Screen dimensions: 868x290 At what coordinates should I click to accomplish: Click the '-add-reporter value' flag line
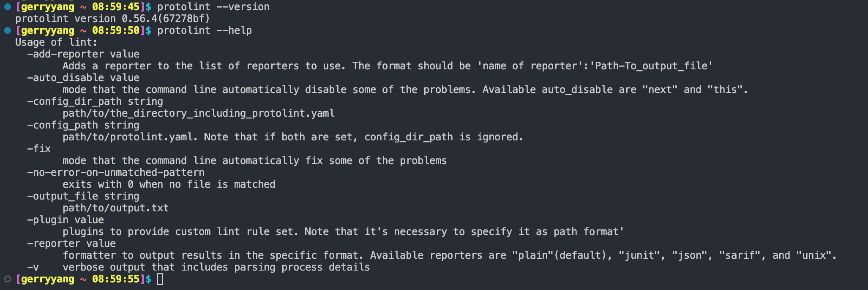[x=83, y=54]
